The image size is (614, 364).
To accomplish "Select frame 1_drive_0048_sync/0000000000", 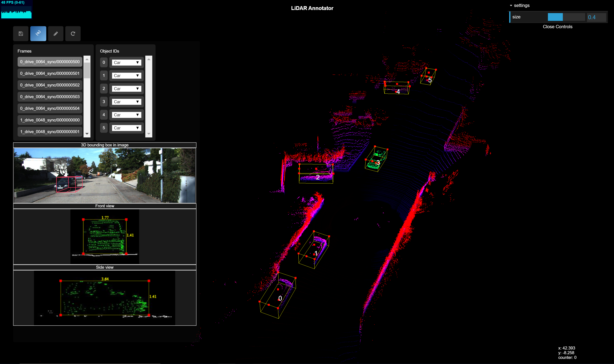I will point(50,120).
